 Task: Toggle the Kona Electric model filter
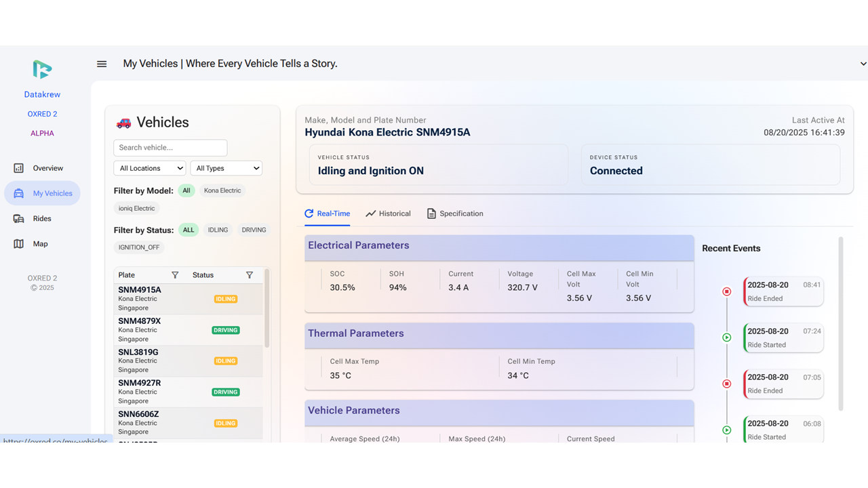point(222,190)
